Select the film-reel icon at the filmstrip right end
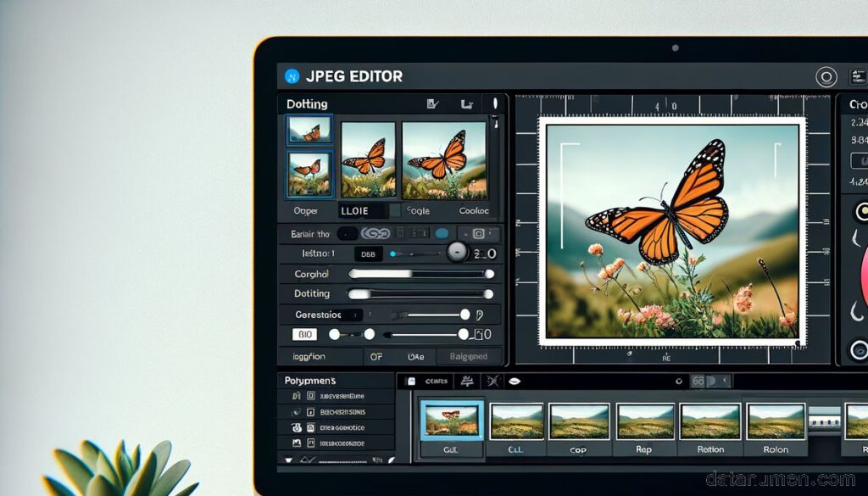The height and width of the screenshot is (496, 868). tap(822, 421)
